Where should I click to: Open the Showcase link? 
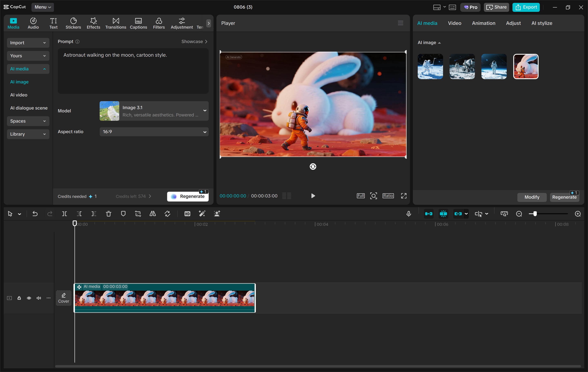(194, 41)
